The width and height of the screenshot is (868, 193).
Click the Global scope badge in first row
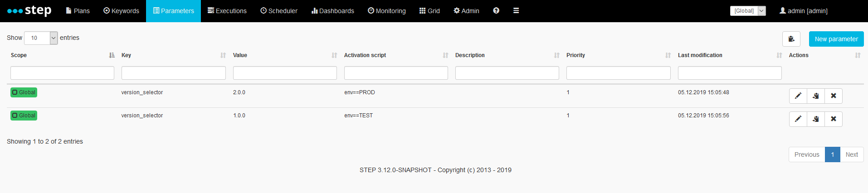click(24, 92)
